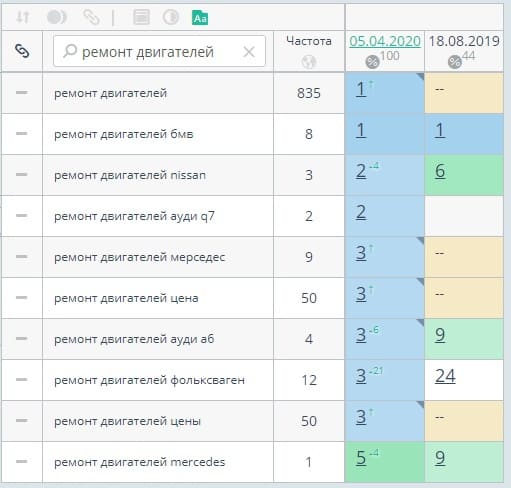Click the 18.08.2019 date column header
The image size is (511, 488).
(x=464, y=41)
